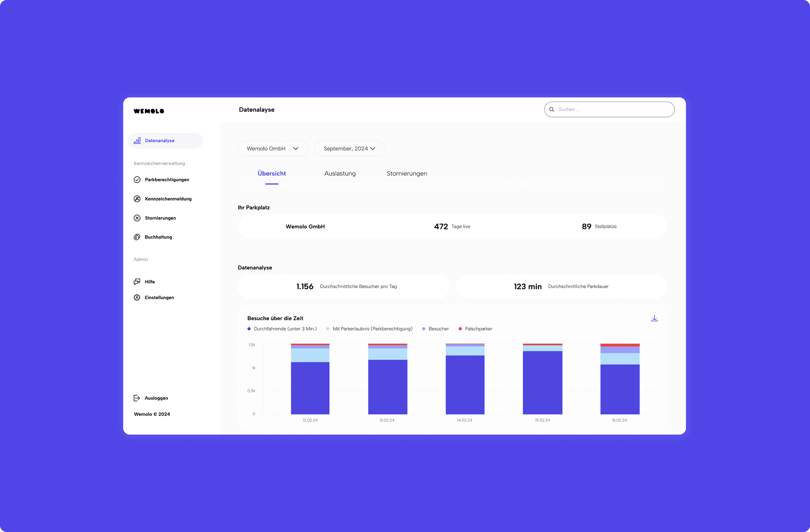Click the light blue segment of the 13.02.24 bar

tap(388, 354)
